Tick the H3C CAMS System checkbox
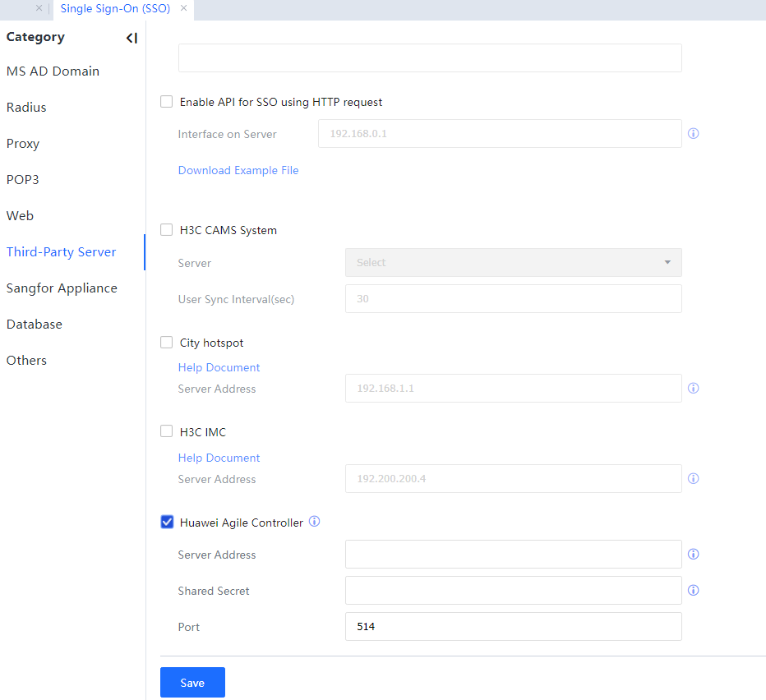This screenshot has height=700, width=766. click(x=167, y=230)
